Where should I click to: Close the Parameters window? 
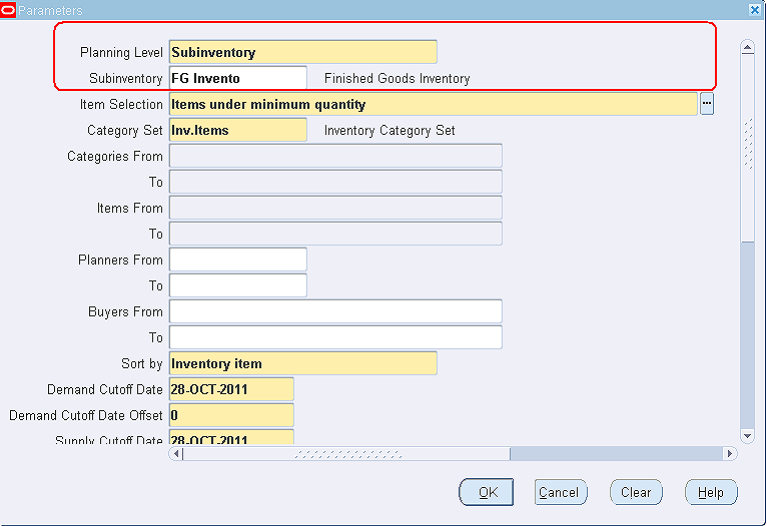tap(755, 10)
